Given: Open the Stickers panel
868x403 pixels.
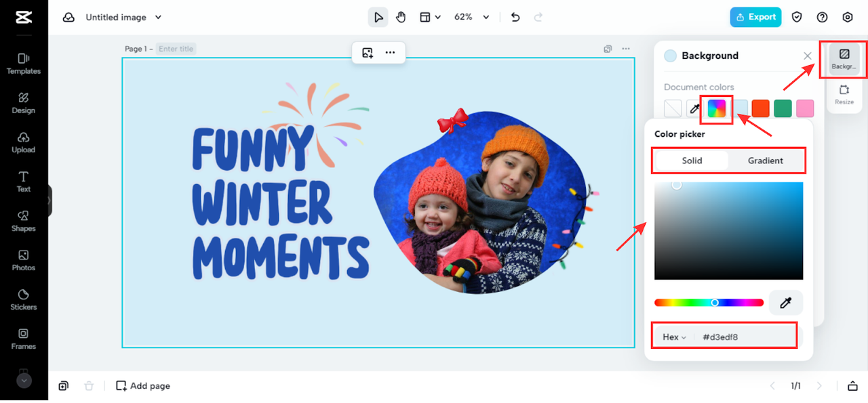Looking at the screenshot, I should [24, 299].
